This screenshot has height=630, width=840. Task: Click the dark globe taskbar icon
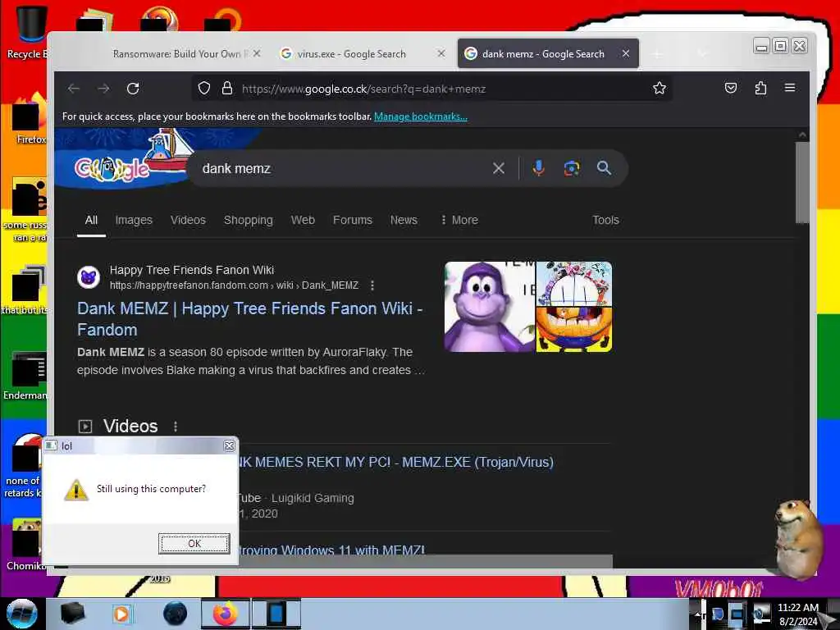[176, 614]
